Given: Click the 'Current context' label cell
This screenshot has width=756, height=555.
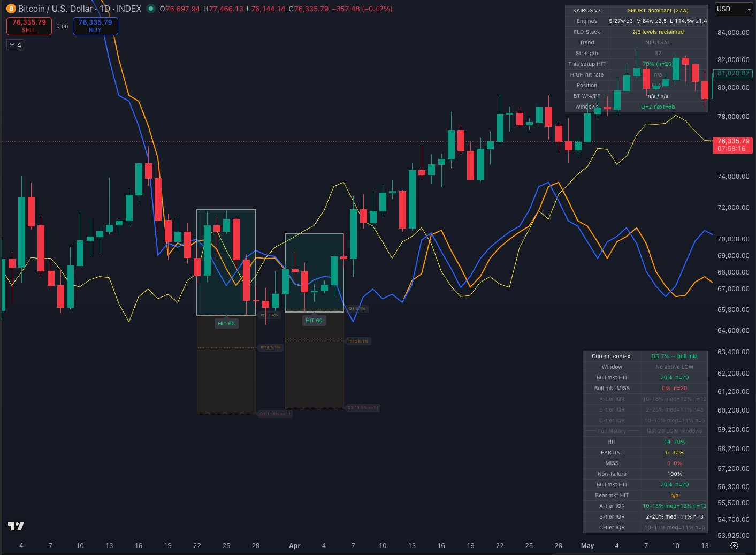Looking at the screenshot, I should click(612, 356).
